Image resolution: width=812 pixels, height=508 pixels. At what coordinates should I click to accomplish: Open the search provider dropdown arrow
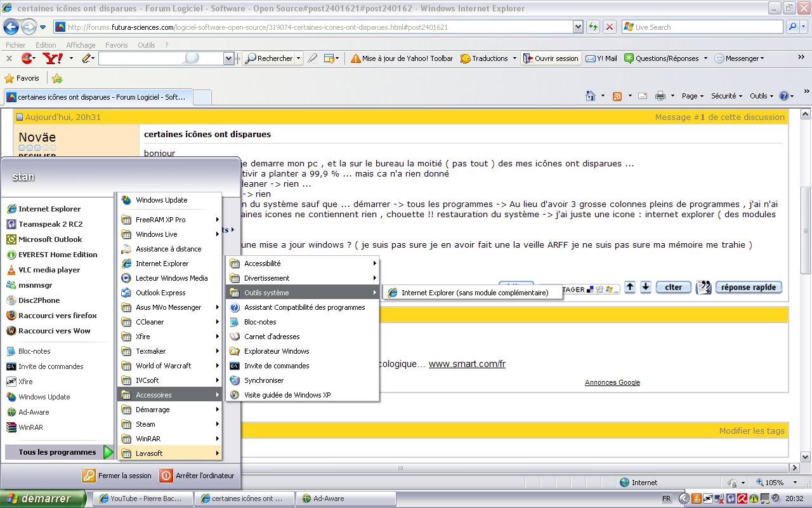[x=804, y=27]
